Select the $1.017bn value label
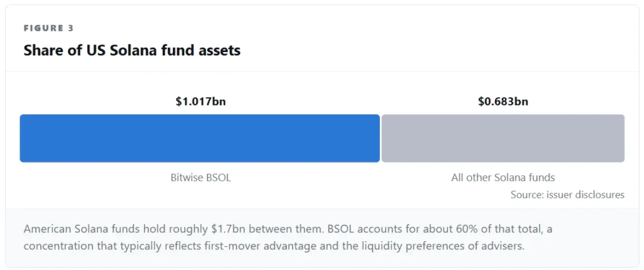This screenshot has height=270, width=644. pyautogui.click(x=201, y=101)
